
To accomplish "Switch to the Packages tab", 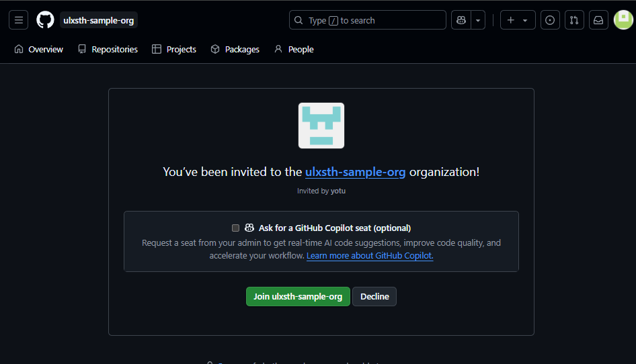I will [x=235, y=50].
